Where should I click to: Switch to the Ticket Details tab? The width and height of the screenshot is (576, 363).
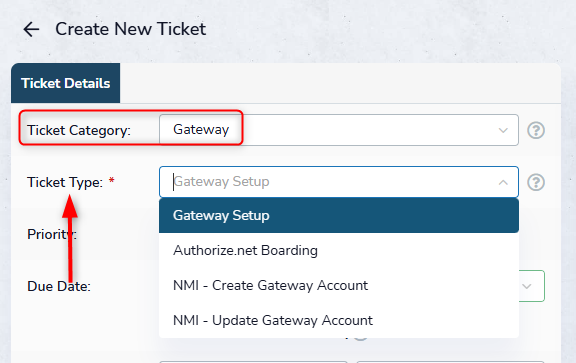click(x=65, y=83)
